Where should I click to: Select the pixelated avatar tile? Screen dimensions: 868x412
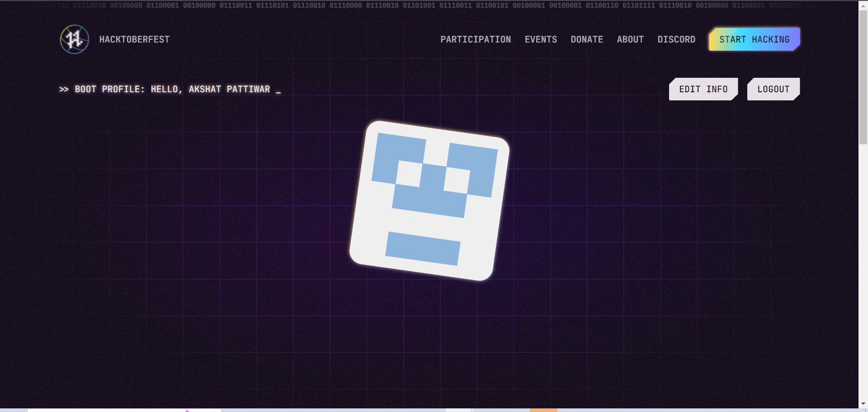(x=429, y=200)
